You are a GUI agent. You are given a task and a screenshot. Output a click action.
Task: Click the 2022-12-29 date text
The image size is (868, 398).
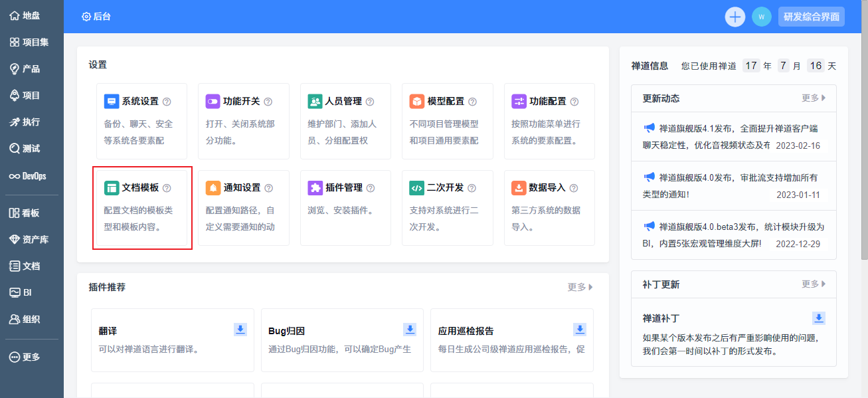pyautogui.click(x=798, y=244)
